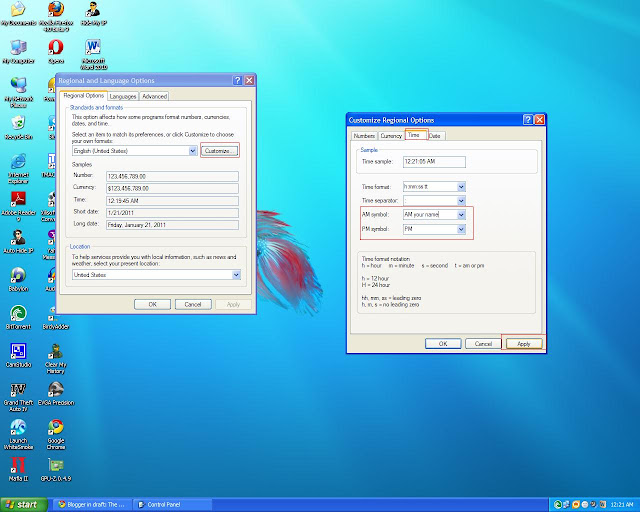This screenshot has height=512, width=640.
Task: Click the Short date sample 1/21/2011
Action: (x=172, y=213)
